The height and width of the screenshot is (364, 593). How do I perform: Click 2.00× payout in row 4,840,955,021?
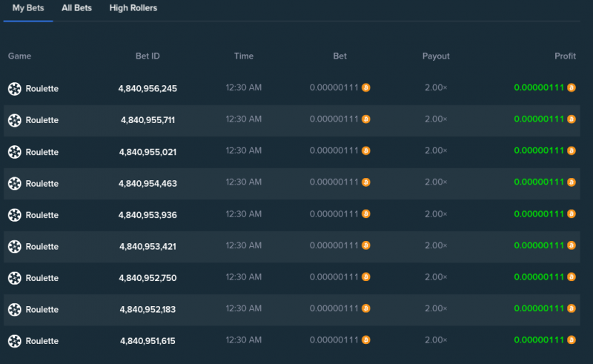[x=436, y=150]
